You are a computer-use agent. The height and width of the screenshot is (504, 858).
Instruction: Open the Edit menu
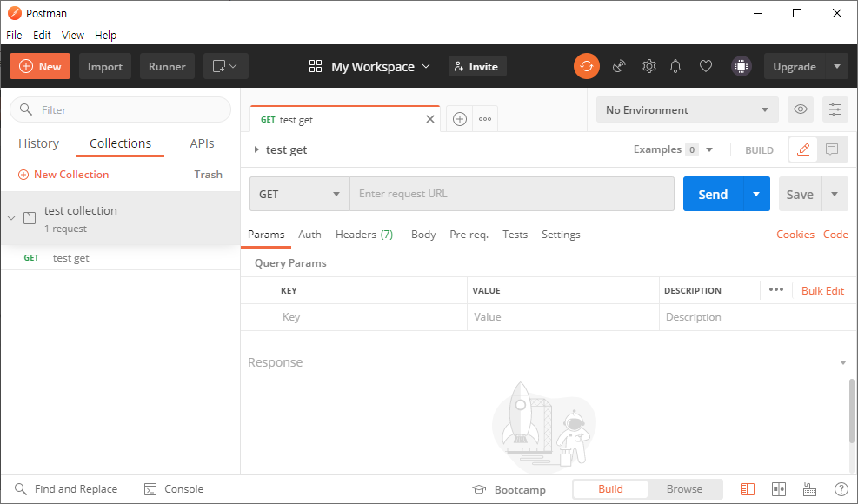pos(42,35)
